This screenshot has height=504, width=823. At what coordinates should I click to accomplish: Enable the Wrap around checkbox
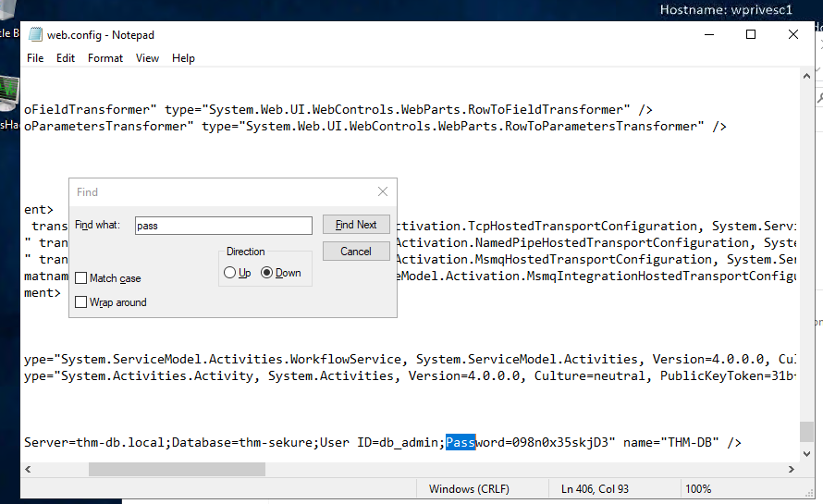click(81, 302)
